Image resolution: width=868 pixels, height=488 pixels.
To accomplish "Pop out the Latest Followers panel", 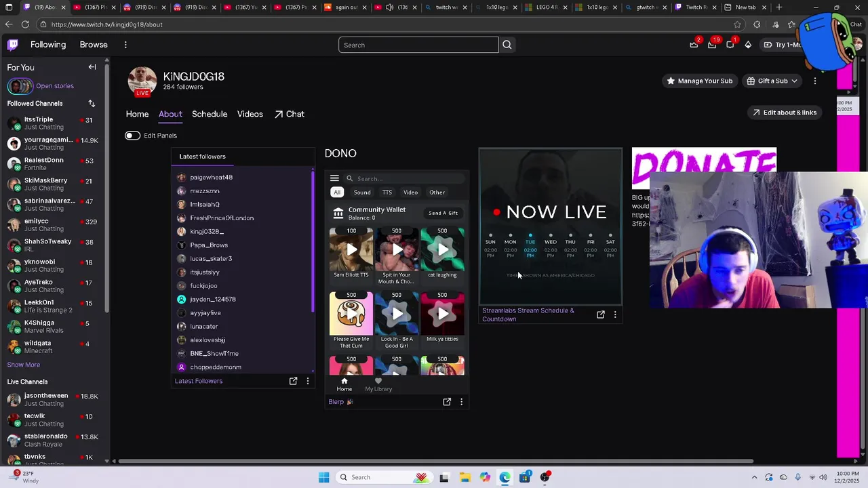I will coord(293,381).
